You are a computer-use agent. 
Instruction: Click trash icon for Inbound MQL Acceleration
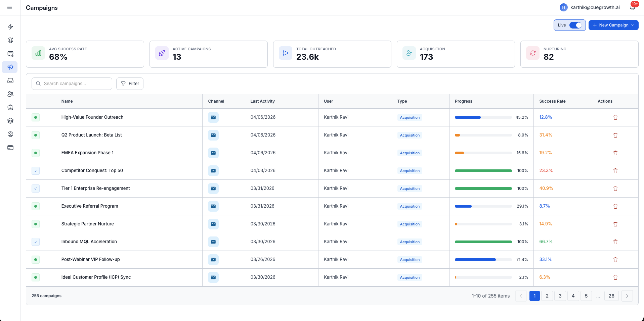coord(615,242)
